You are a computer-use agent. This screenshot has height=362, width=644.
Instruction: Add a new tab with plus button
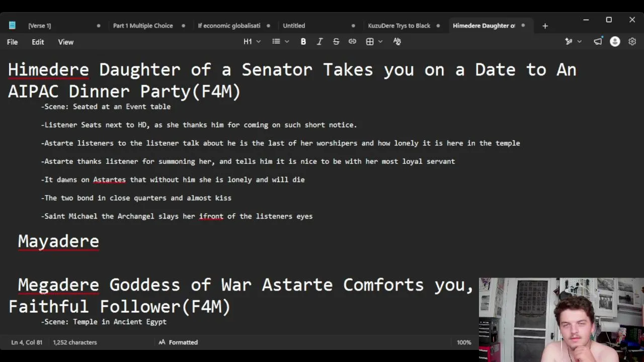point(545,26)
